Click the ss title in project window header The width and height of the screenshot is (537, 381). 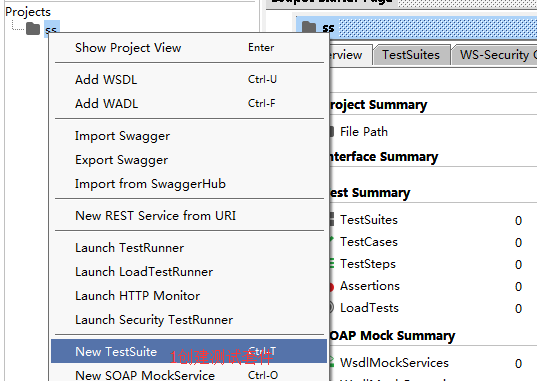[x=328, y=28]
